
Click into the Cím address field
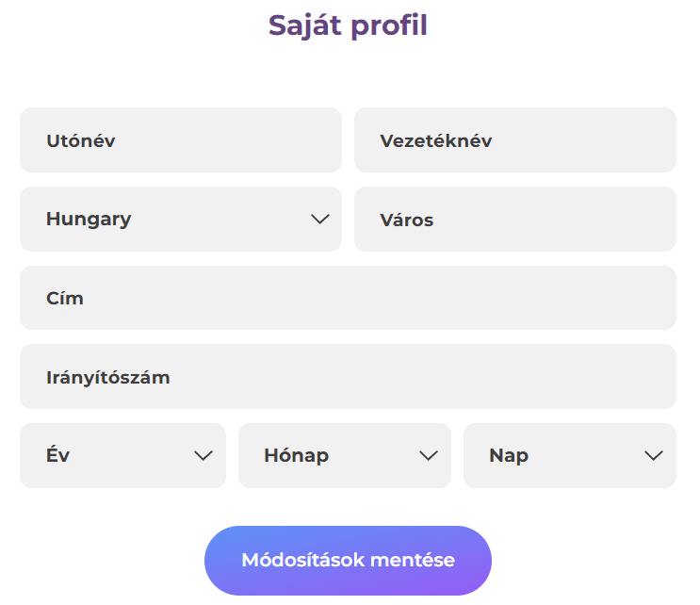348,298
